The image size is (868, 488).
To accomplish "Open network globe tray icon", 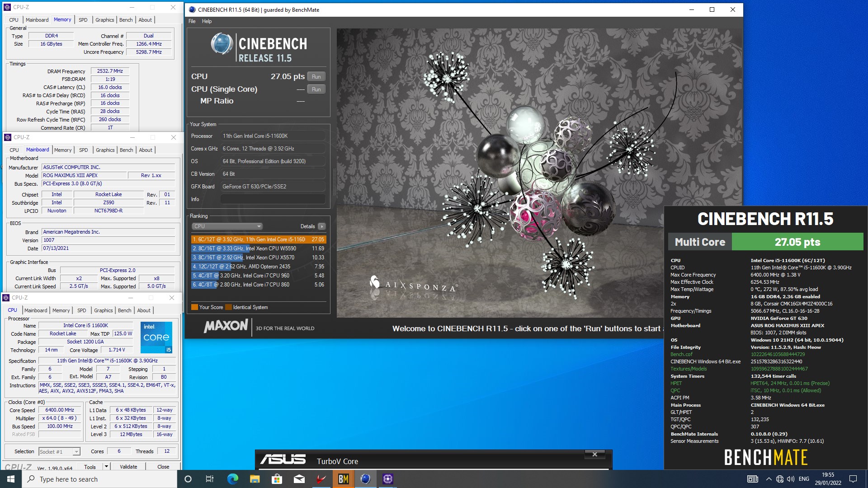I will click(x=780, y=479).
